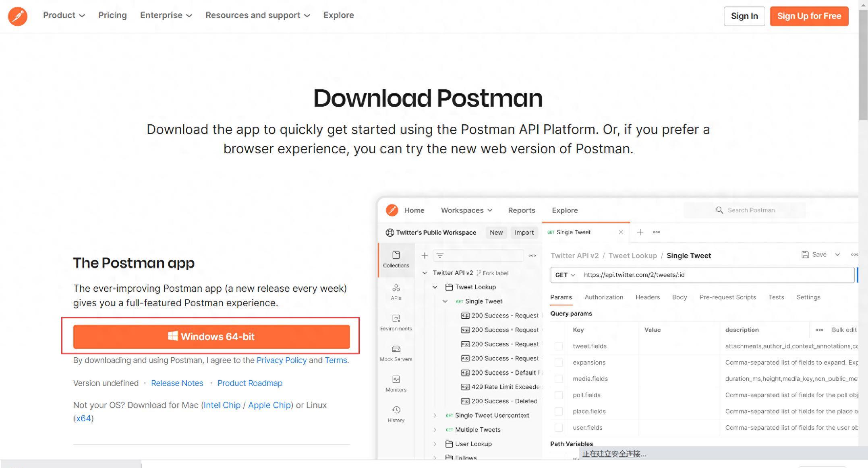Open the Product dropdown menu
This screenshot has height=468, width=868.
[64, 15]
